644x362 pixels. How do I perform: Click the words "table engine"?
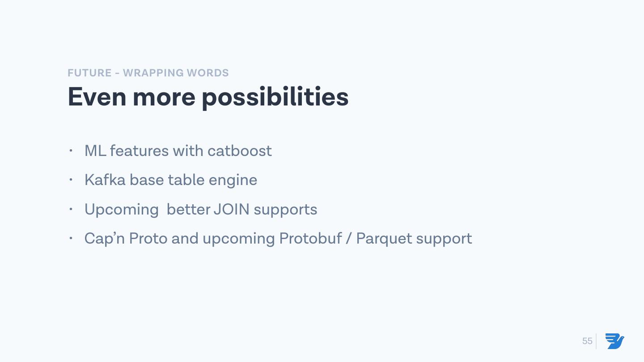coord(212,180)
